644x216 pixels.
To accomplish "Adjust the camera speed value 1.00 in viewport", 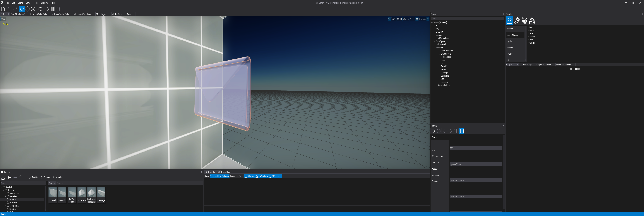I will point(424,19).
